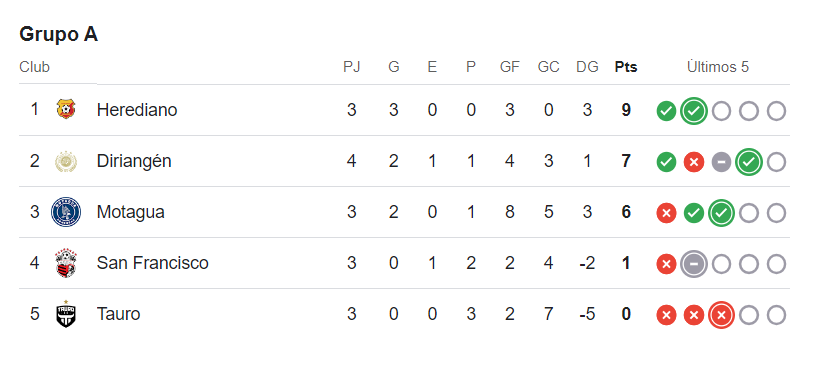This screenshot has width=815, height=365.
Task: Select San Francisco's highlighted draw icon
Action: coord(694,265)
